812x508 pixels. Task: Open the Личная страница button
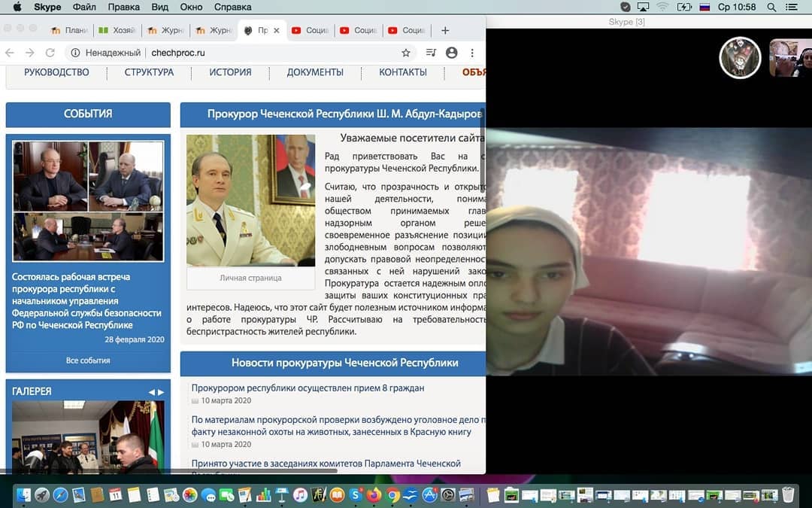coord(250,278)
